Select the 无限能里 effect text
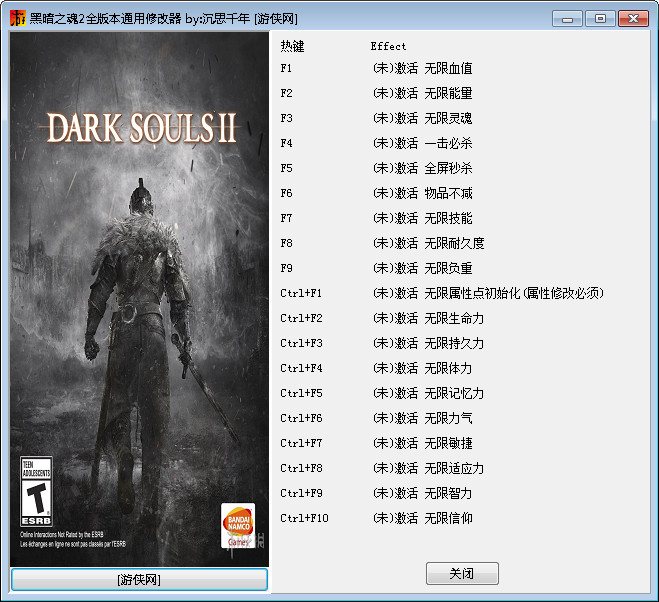The image size is (659, 602). 448,93
